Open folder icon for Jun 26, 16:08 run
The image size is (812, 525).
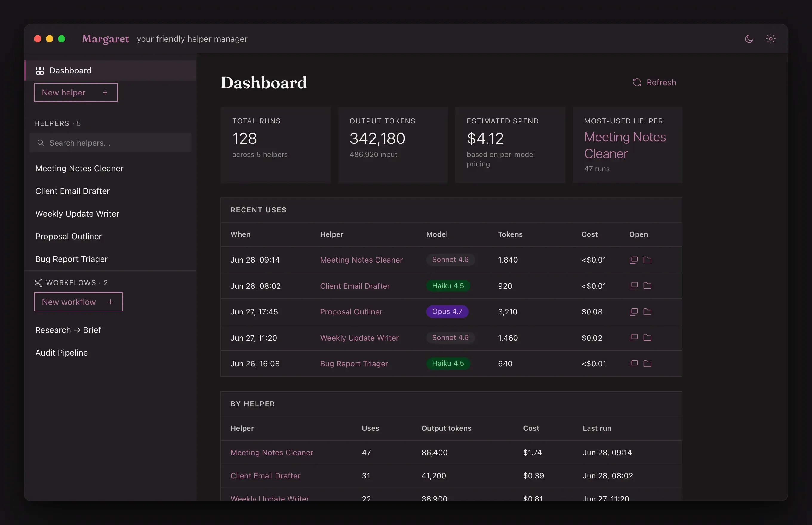647,363
